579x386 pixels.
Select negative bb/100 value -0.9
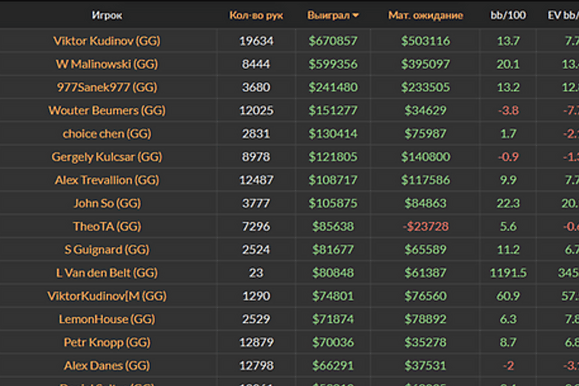pos(508,157)
